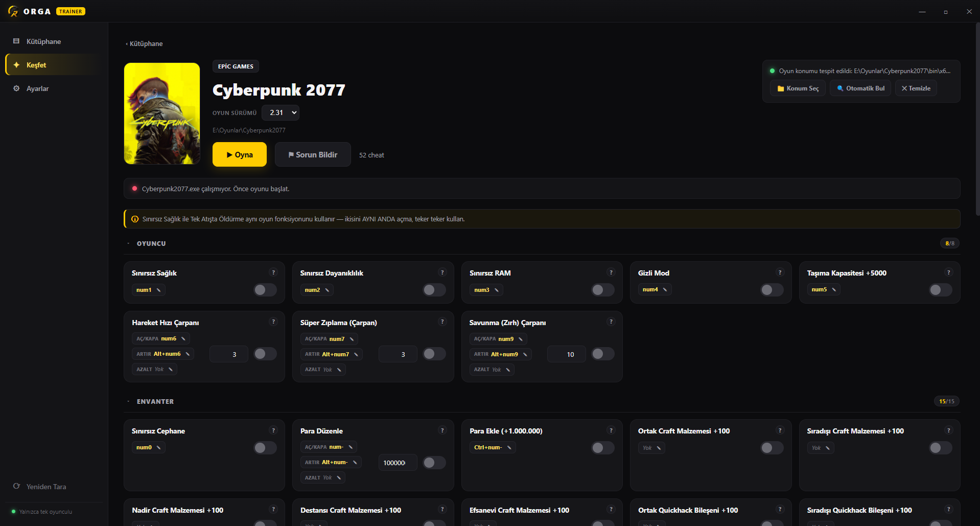Enable Savunma (Zırh) Çarpanı toggle
Image resolution: width=980 pixels, height=526 pixels.
point(603,354)
